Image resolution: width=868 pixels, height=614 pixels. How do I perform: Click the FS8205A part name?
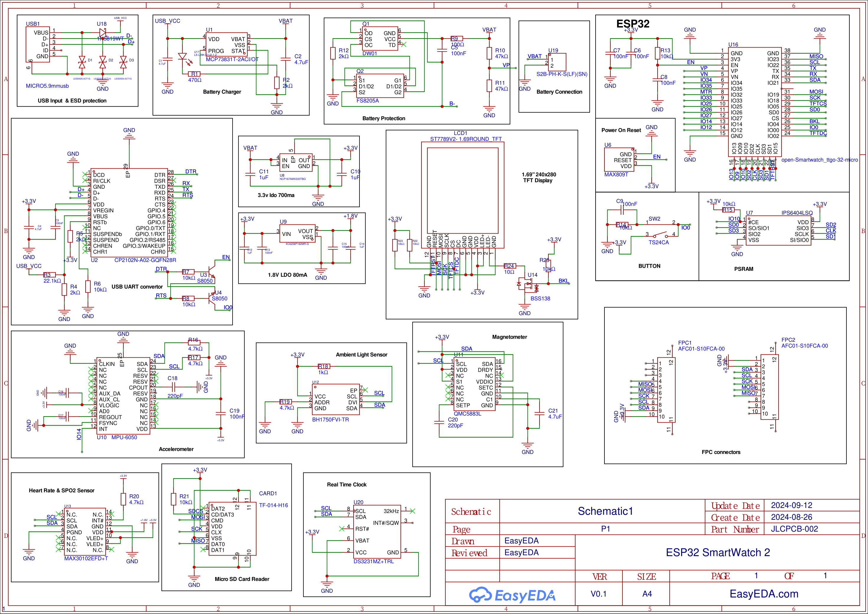point(367,100)
